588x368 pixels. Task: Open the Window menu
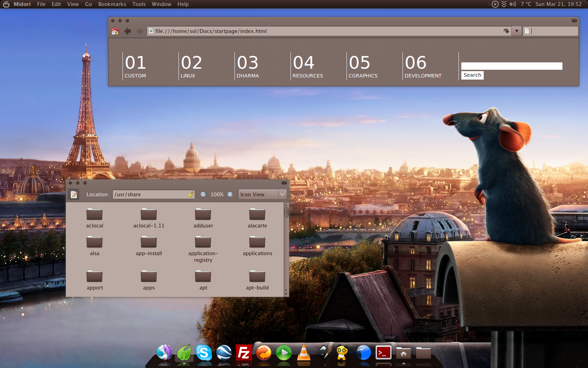(161, 4)
